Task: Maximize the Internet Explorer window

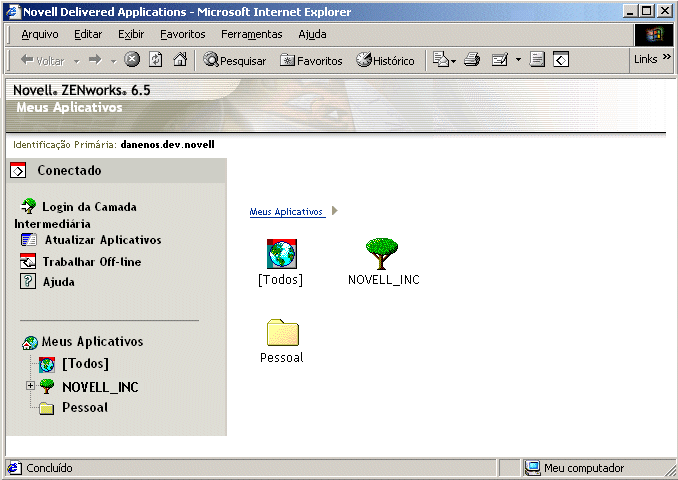Action: (647, 11)
